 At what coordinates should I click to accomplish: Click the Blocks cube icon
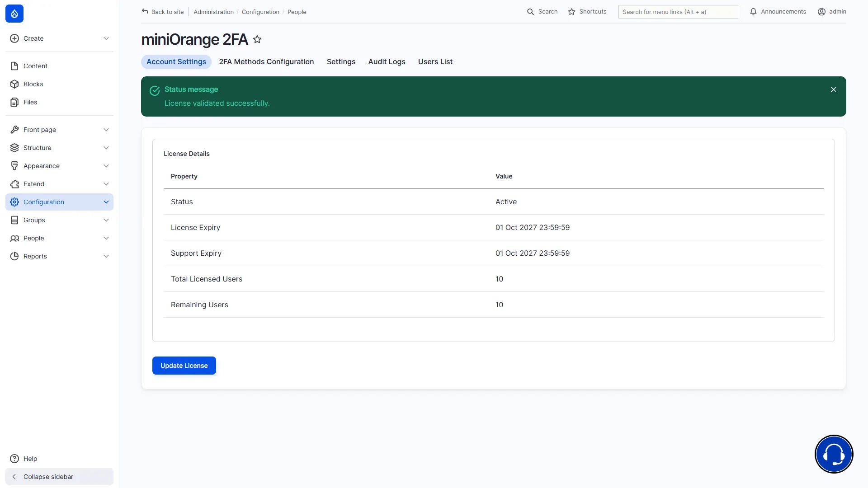click(x=14, y=84)
